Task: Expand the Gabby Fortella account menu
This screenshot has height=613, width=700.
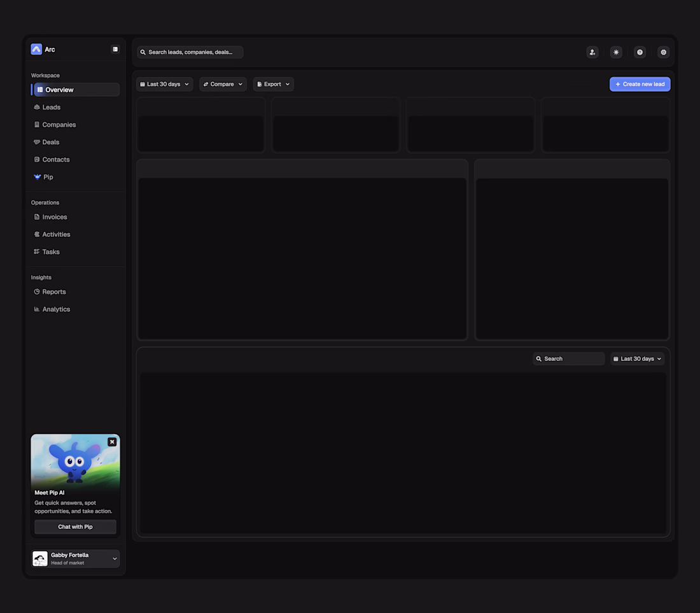Action: coord(76,558)
